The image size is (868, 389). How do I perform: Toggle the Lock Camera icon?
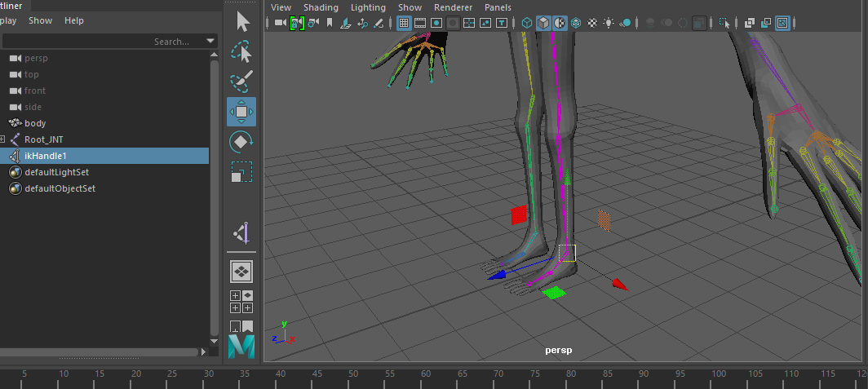click(x=297, y=23)
